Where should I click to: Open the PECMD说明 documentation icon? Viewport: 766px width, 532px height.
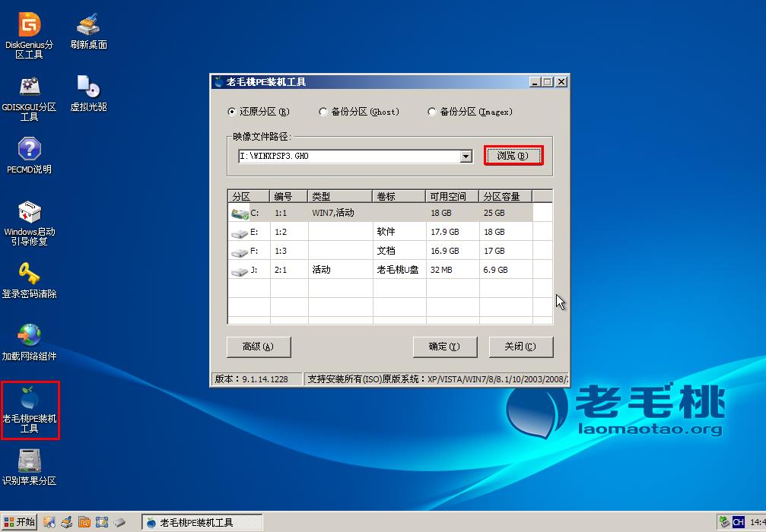(29, 150)
